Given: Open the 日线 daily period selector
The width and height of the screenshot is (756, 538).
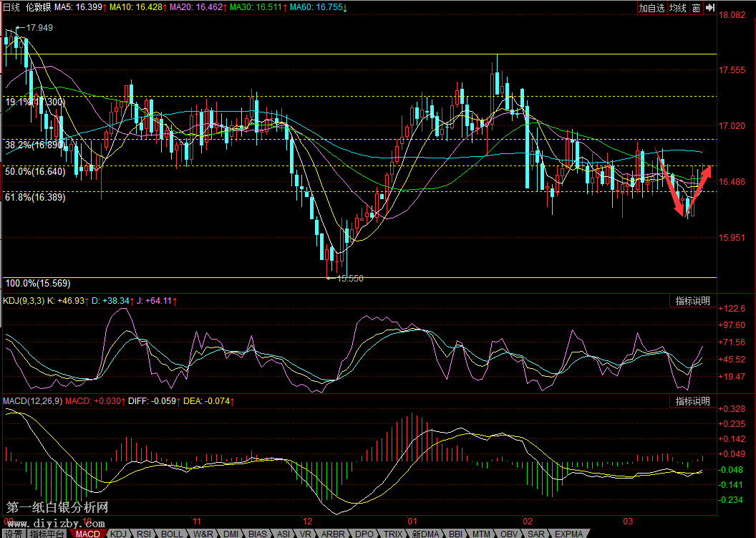Looking at the screenshot, I should tap(11, 7).
